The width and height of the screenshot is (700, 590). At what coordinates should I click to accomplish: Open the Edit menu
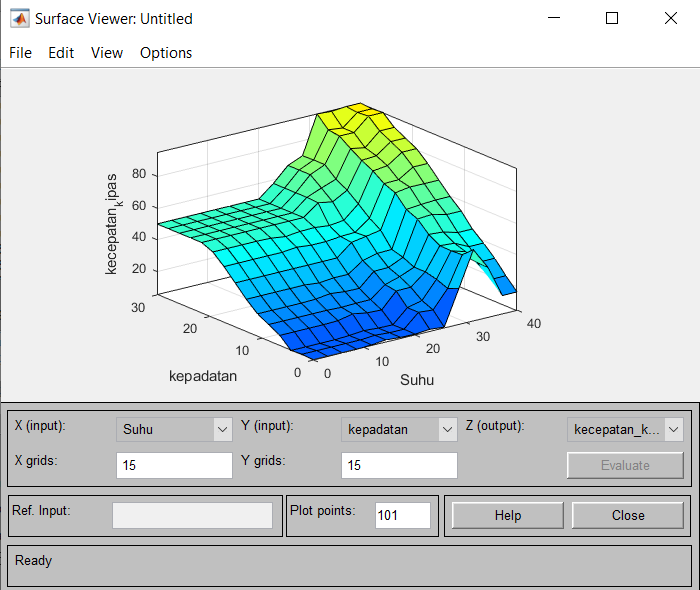[x=61, y=53]
